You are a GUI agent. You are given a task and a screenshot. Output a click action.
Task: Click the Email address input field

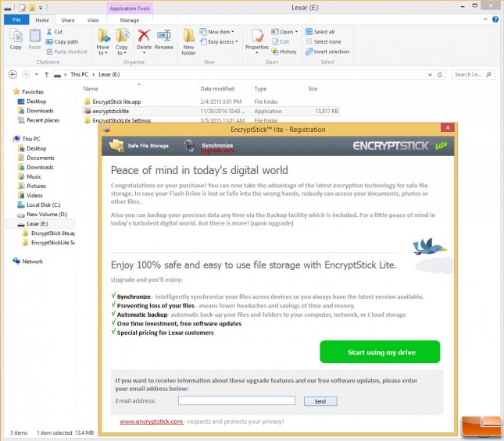point(237,400)
